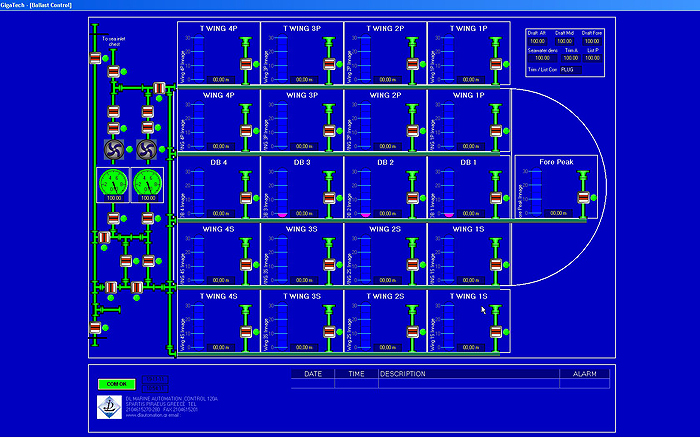Select the DB 3 tank valve
This screenshot has height=438, width=700.
328,198
